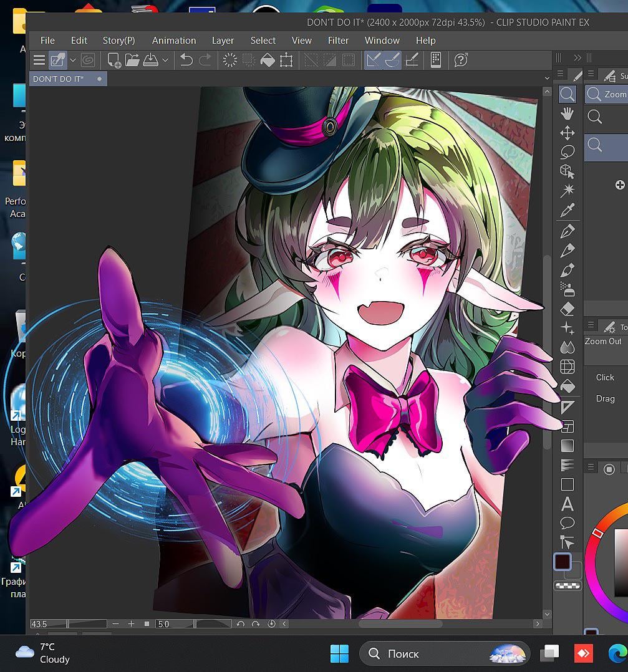628x672 pixels.
Task: Click the Zoom sub tool group button
Action: pos(606,94)
